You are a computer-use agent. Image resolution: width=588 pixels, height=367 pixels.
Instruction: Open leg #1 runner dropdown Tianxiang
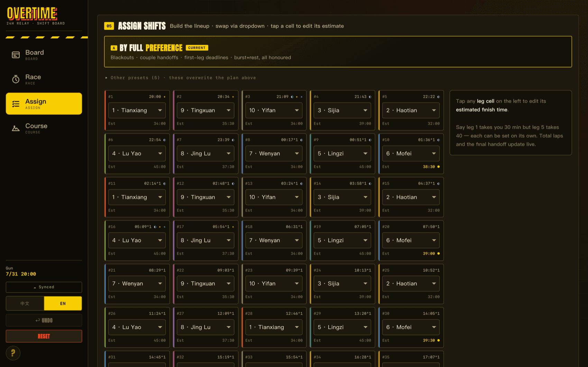pos(137,110)
